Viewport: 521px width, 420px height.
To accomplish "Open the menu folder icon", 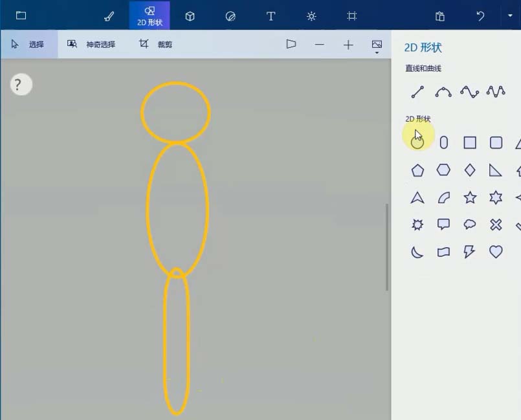I will tap(21, 16).
